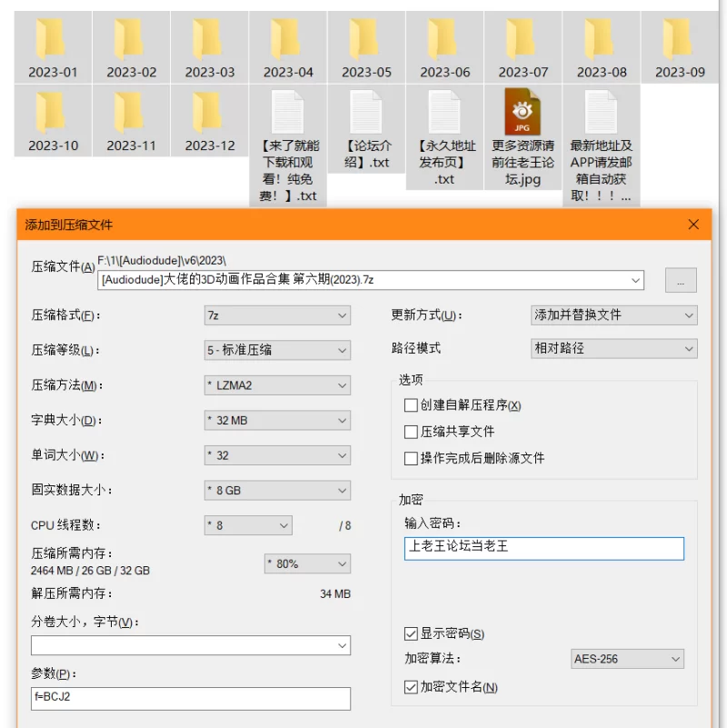Viewport: 727px width, 728px height.
Task: Click the '34 MB' decompression memory value
Action: 335,593
